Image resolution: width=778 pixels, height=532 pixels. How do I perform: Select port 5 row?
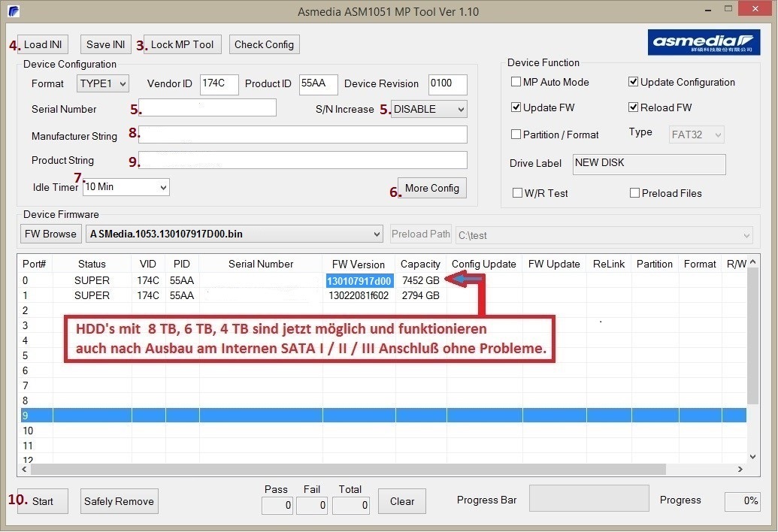[x=383, y=355]
